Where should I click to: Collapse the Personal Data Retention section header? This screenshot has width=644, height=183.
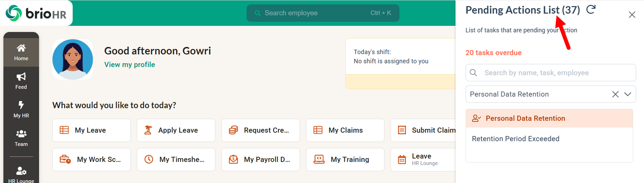pos(549,118)
